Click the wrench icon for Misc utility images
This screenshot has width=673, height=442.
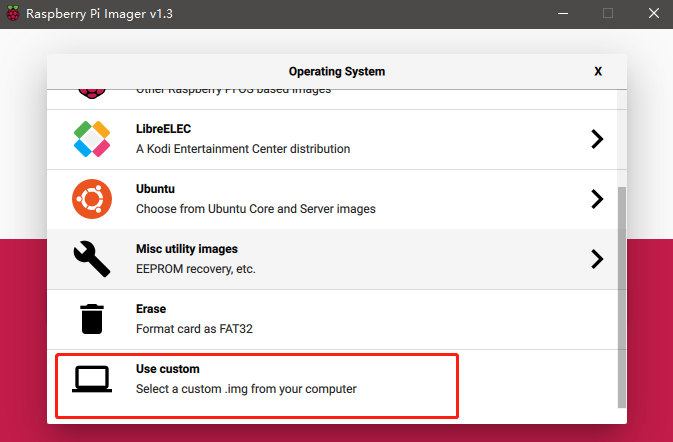[92, 259]
